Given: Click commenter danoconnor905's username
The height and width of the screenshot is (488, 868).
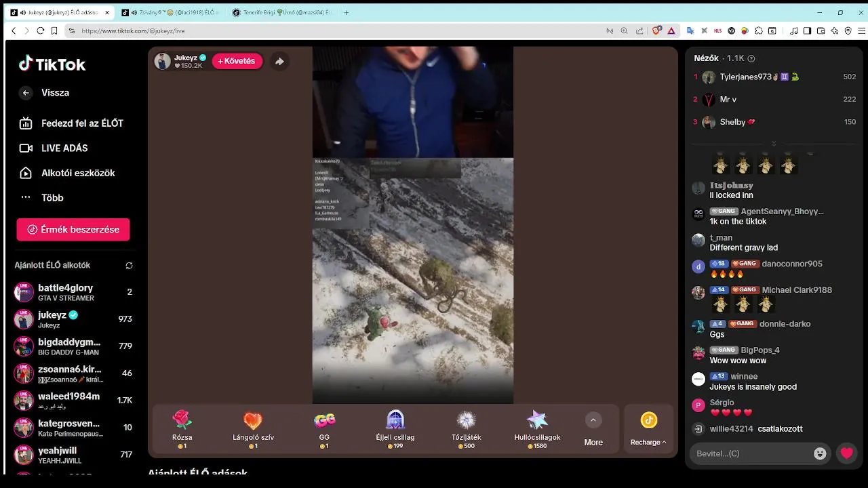Looking at the screenshot, I should (x=791, y=264).
